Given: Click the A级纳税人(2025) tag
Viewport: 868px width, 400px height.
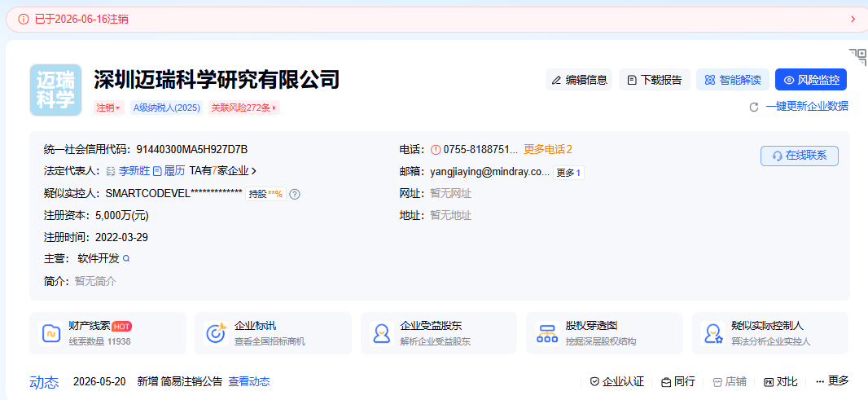Looking at the screenshot, I should 167,108.
